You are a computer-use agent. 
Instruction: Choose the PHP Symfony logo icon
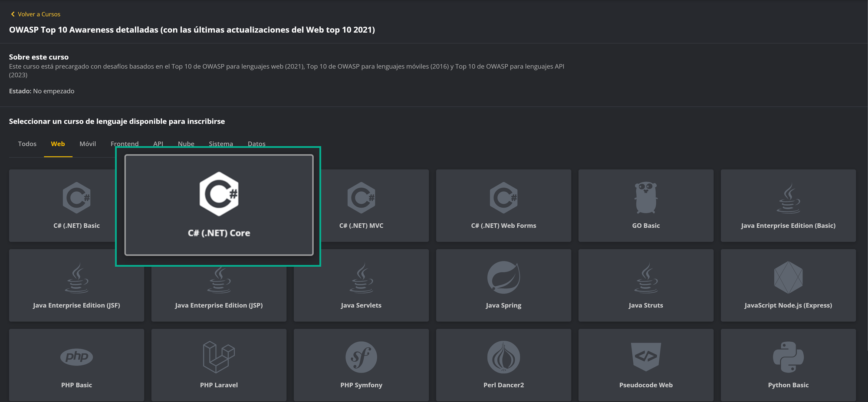click(361, 357)
